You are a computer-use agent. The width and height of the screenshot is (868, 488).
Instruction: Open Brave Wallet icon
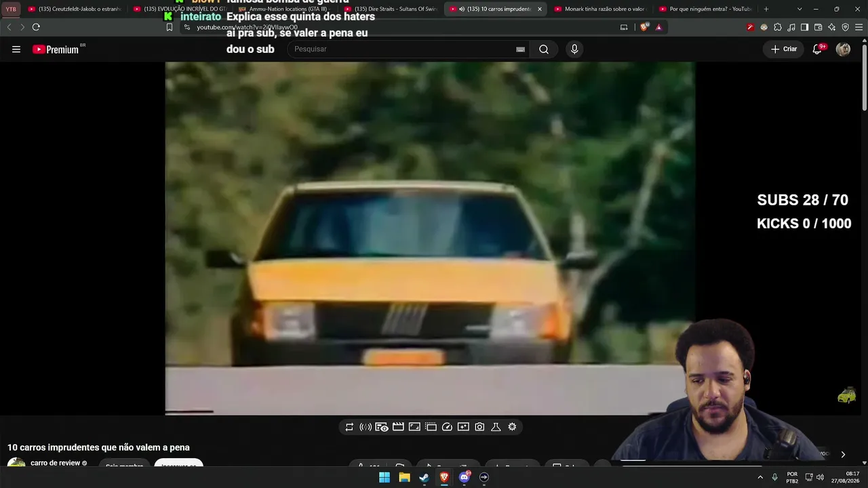(x=818, y=27)
